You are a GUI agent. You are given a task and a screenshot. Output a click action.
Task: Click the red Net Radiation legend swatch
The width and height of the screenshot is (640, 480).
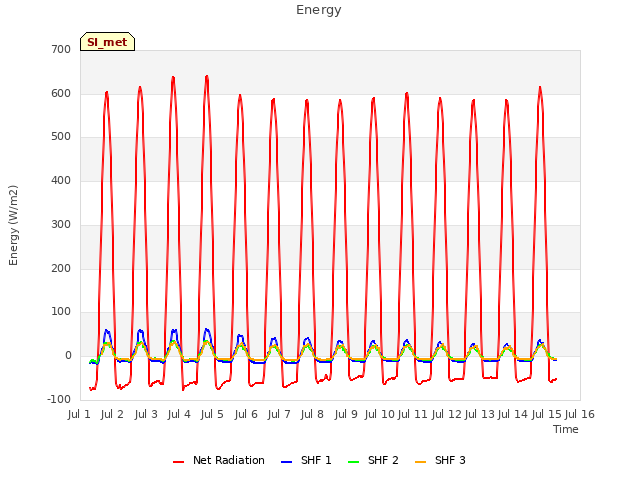pyautogui.click(x=178, y=462)
